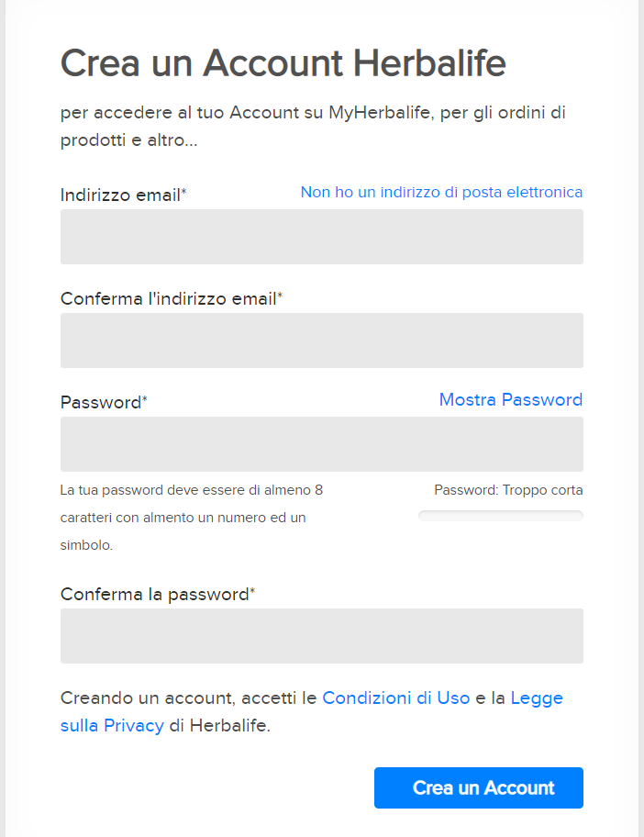Select the Conferma la password field

[x=321, y=636]
